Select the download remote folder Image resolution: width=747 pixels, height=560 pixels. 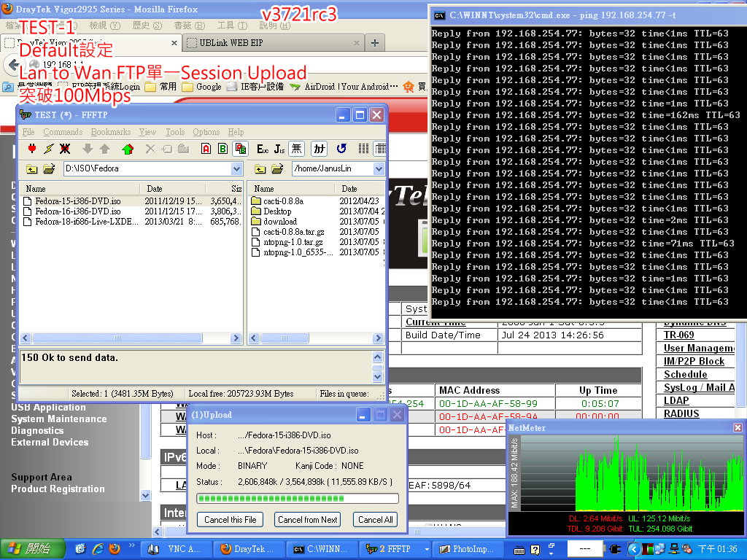(280, 222)
